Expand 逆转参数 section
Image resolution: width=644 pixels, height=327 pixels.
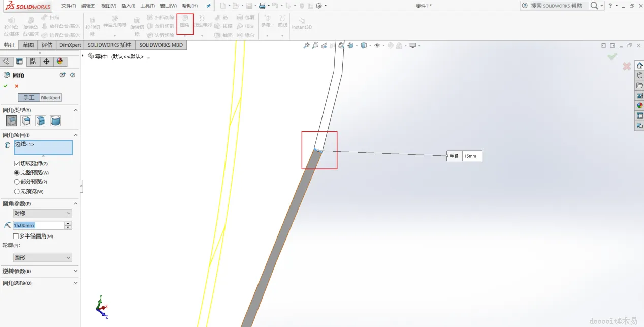pyautogui.click(x=76, y=271)
